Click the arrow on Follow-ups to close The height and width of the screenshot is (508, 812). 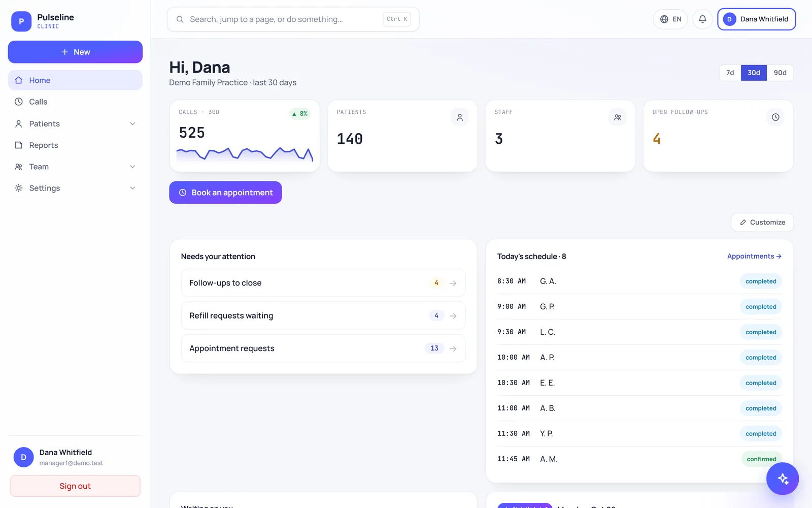453,283
